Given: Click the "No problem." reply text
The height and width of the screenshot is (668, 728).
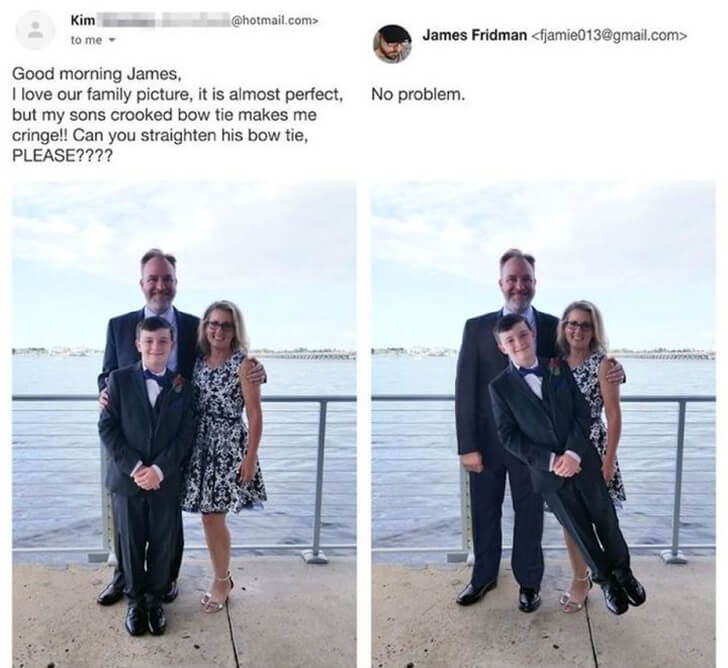Looking at the screenshot, I should pos(418,95).
